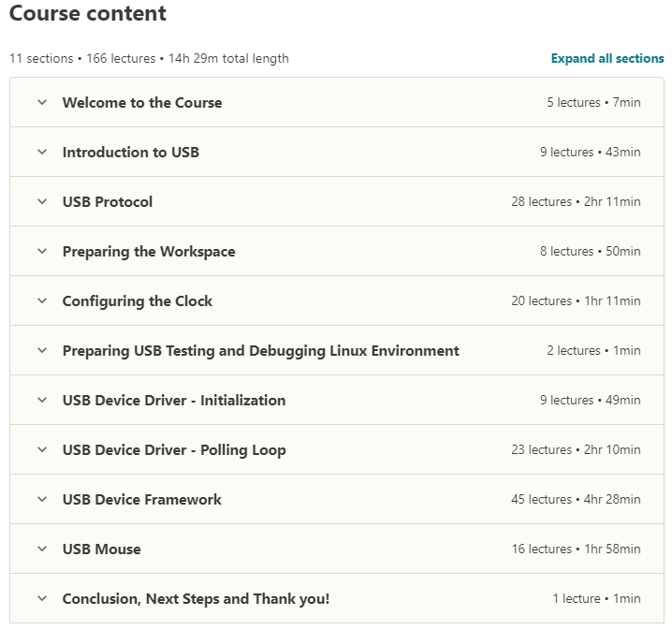Click the Introduction to USB title

click(x=131, y=152)
